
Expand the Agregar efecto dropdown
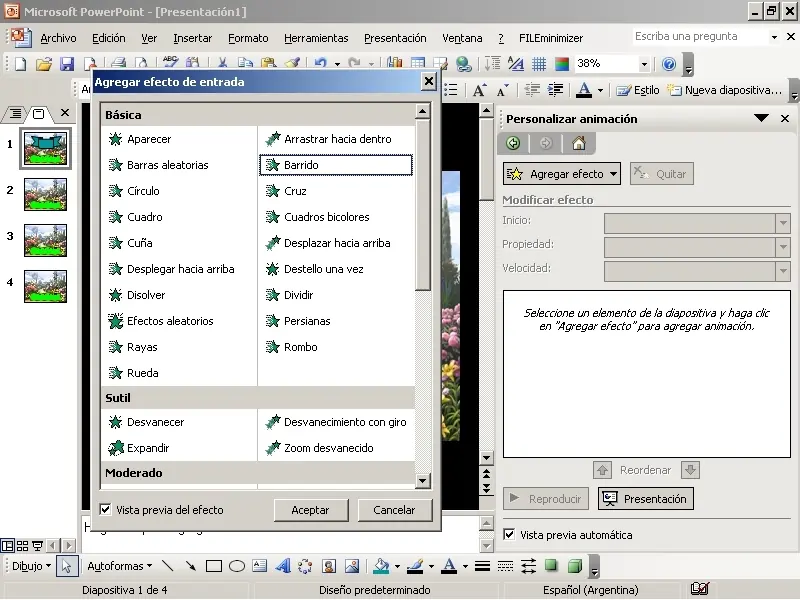[562, 174]
